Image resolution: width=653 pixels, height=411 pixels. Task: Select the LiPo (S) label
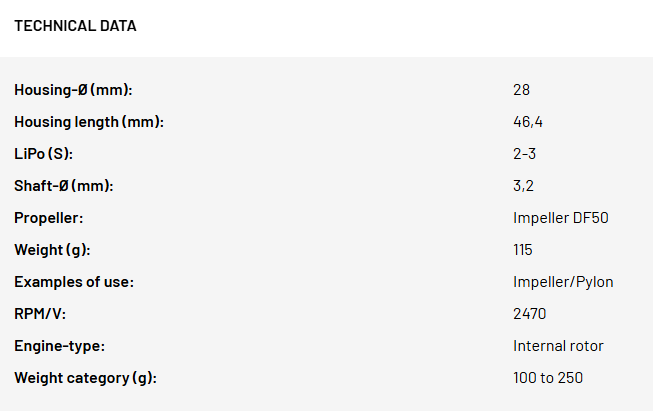tap(44, 154)
